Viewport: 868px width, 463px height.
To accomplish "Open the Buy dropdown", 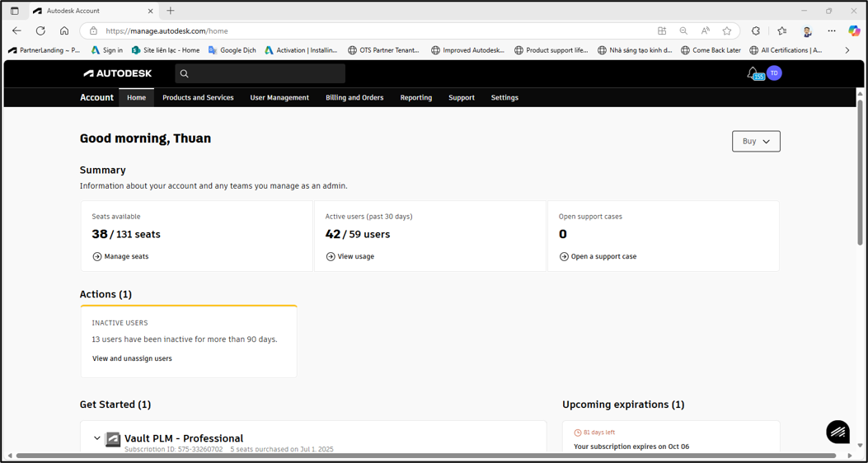I will (756, 141).
